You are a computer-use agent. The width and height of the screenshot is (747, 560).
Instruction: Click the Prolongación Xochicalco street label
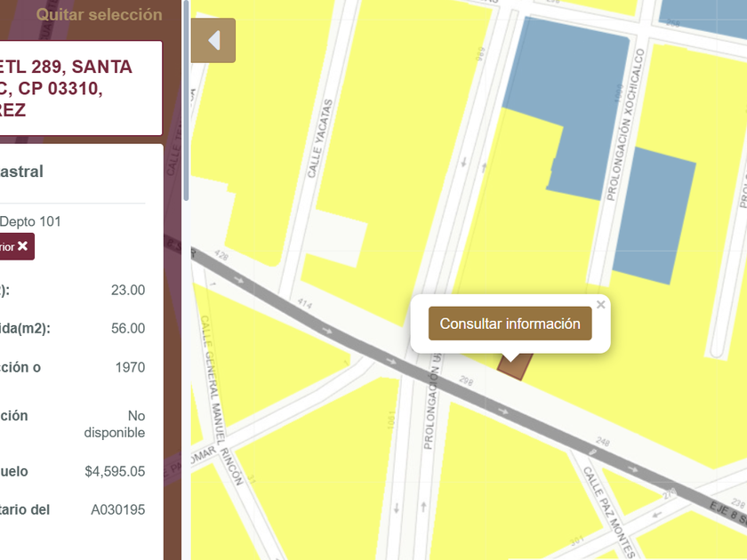click(625, 124)
